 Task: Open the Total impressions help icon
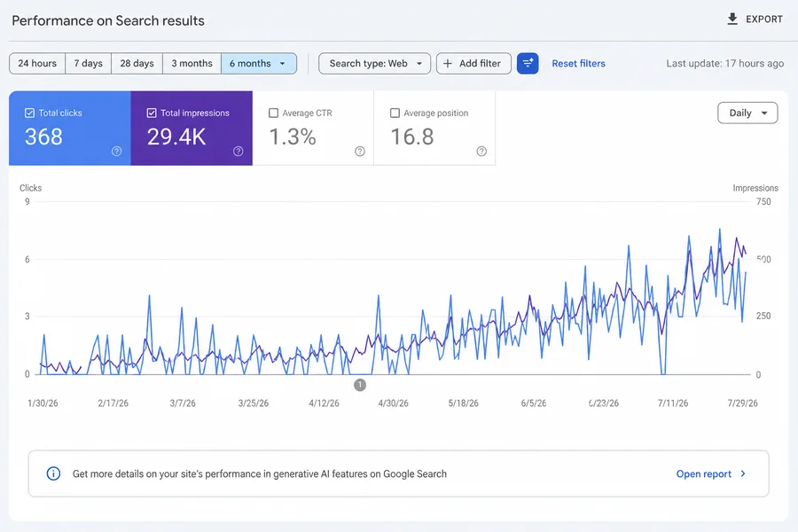tap(239, 152)
